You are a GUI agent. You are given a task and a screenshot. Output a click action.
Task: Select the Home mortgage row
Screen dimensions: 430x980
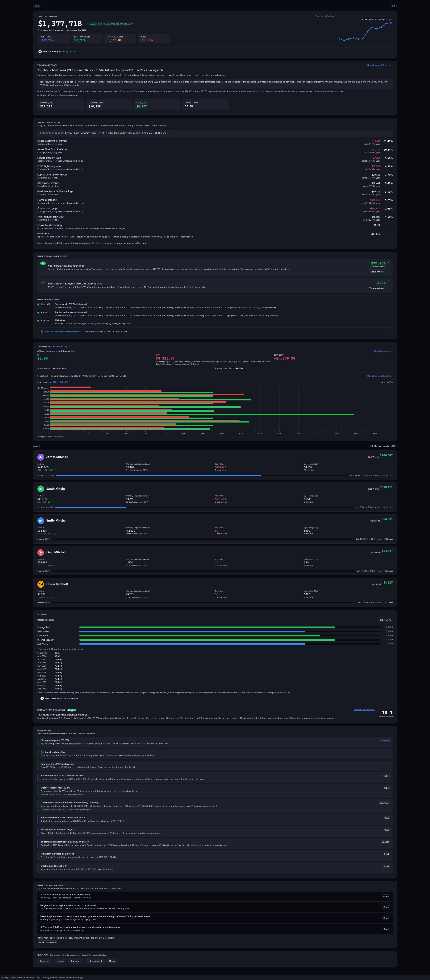pos(215,201)
